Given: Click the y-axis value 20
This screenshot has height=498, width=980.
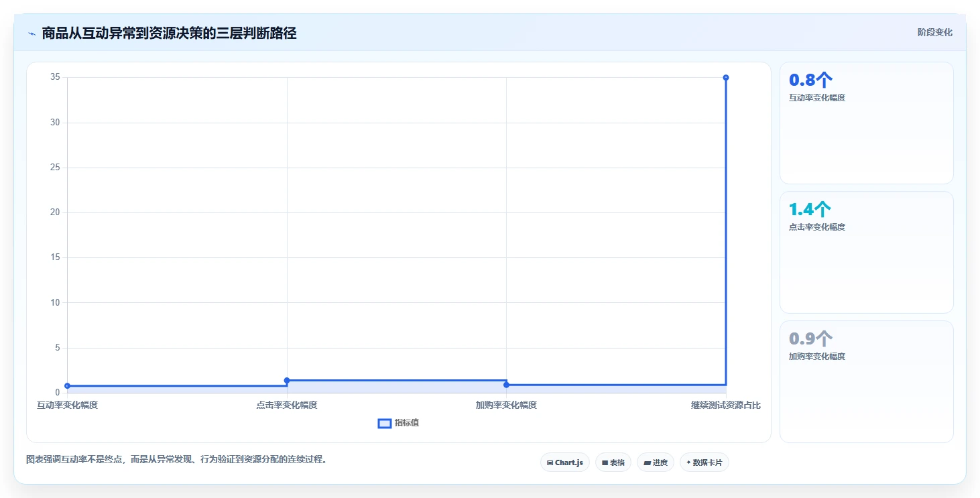Looking at the screenshot, I should pos(55,212).
